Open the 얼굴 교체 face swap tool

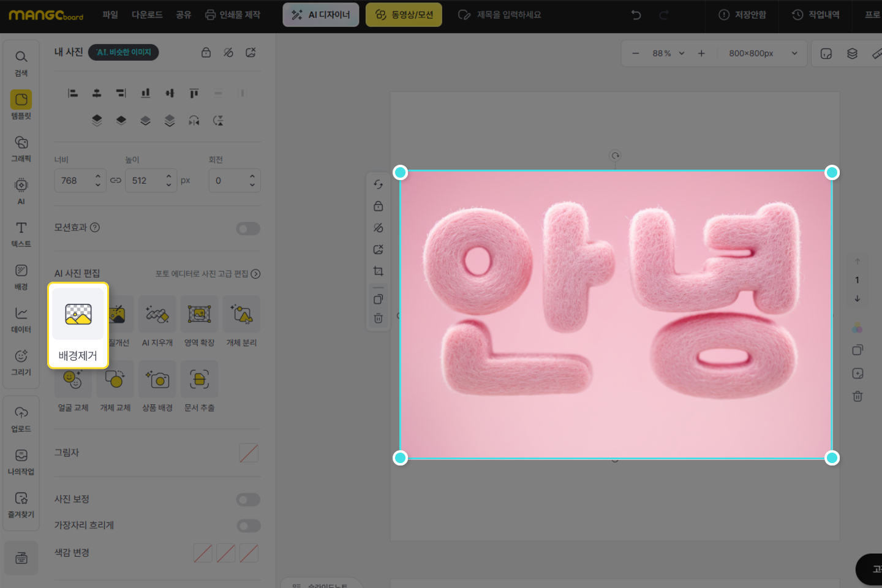(x=73, y=387)
